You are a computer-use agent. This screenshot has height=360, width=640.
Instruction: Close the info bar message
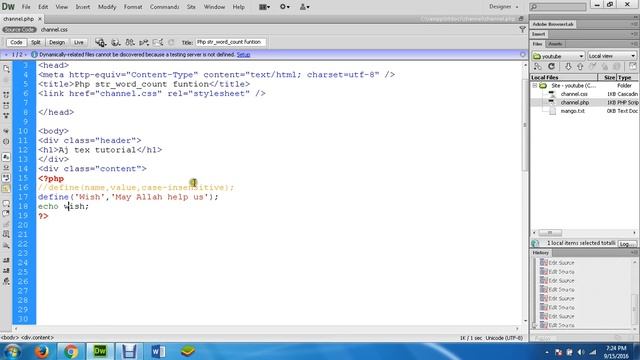[x=522, y=54]
